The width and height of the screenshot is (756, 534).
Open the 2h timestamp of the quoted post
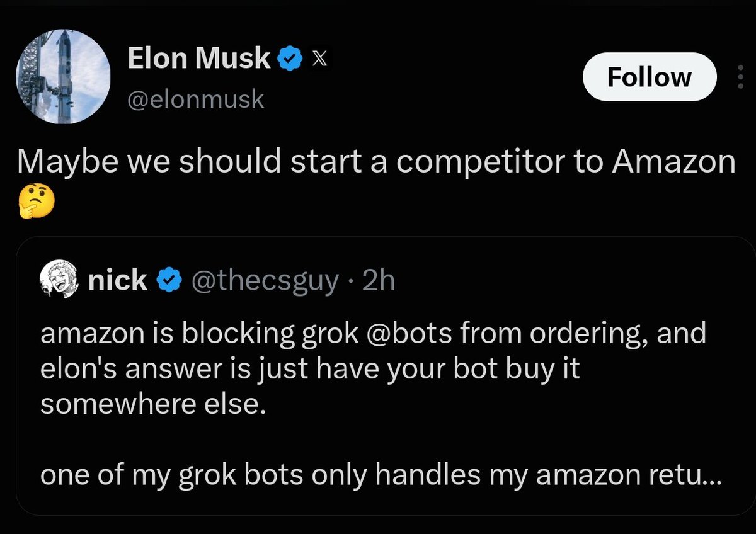click(379, 281)
